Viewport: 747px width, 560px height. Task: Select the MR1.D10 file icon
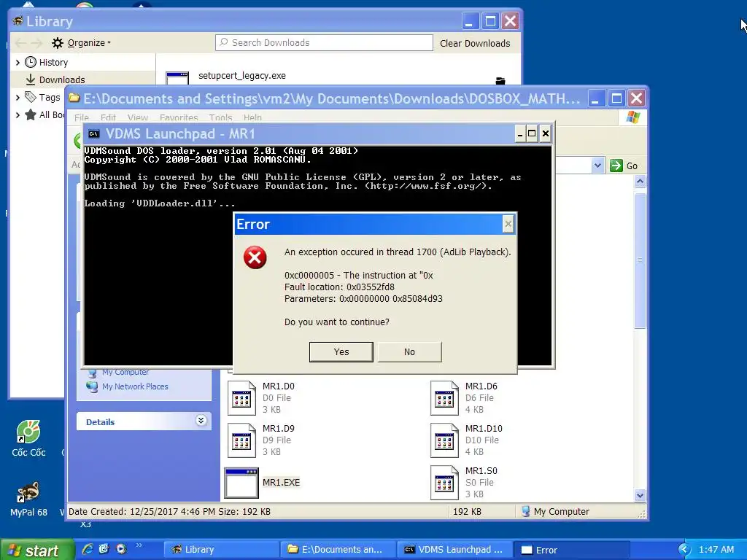444,440
